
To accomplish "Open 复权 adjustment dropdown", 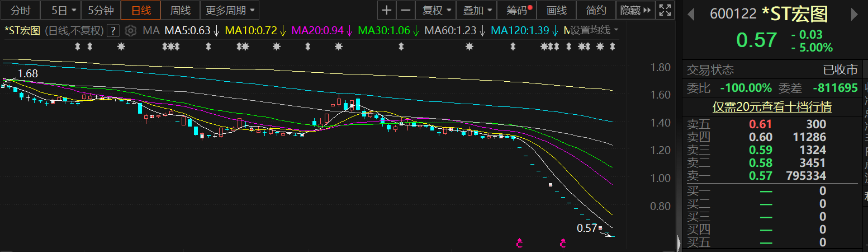I will 436,10.
